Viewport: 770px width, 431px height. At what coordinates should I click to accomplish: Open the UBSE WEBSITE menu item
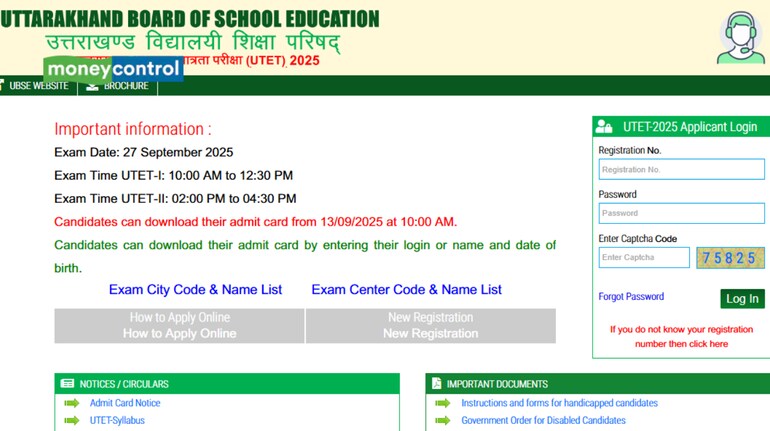[38, 86]
